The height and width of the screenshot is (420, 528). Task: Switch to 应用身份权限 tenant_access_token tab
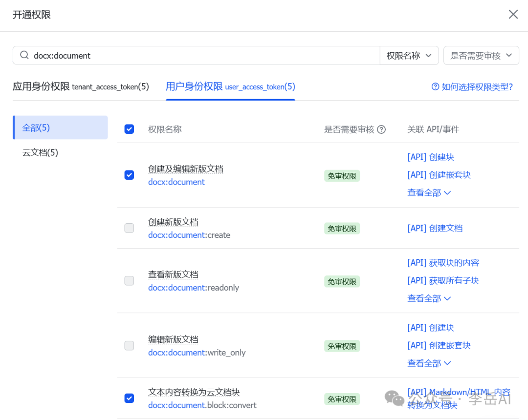click(x=81, y=87)
